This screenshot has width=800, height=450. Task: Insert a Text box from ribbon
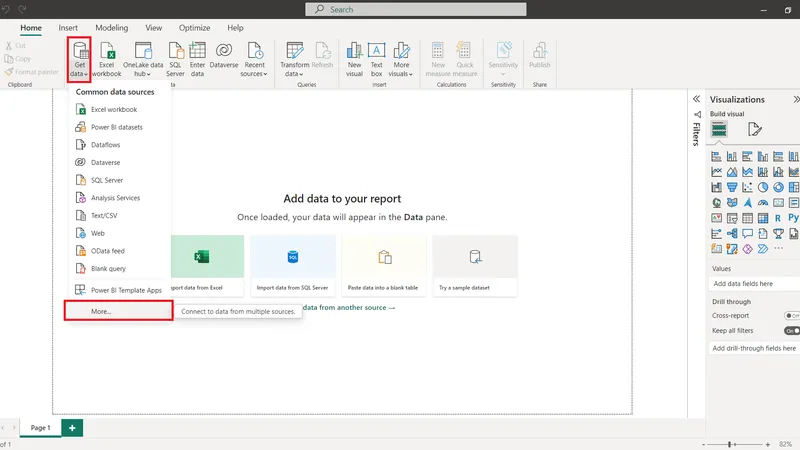pos(377,59)
